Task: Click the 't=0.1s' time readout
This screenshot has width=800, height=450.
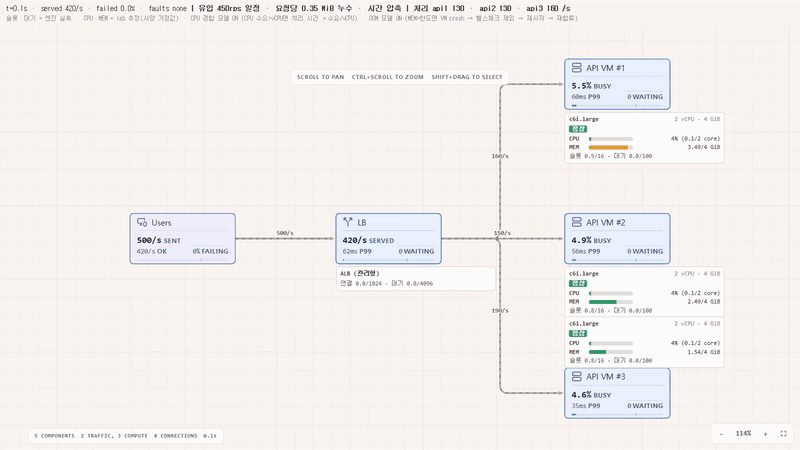Action: coord(17,8)
